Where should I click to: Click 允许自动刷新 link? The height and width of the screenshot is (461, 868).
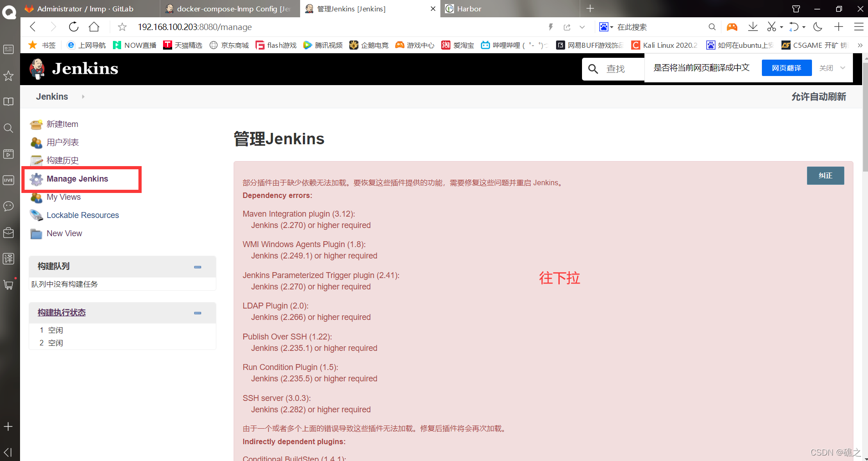point(819,96)
